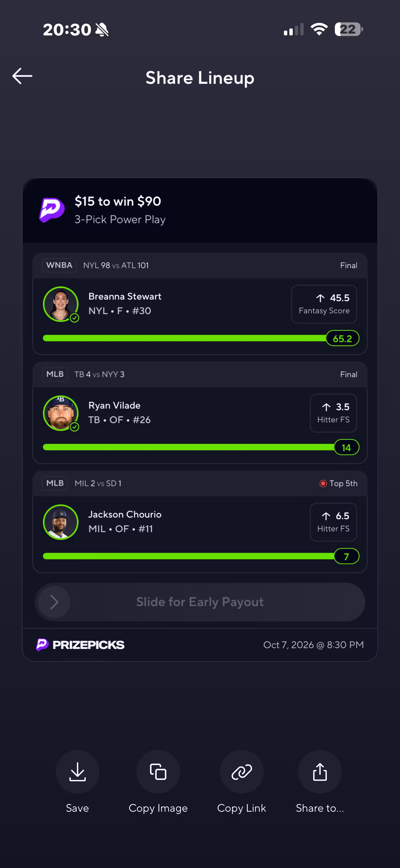Screen dimensions: 400x868
Task: Tap the PrizePicks footer logo
Action: point(80,645)
